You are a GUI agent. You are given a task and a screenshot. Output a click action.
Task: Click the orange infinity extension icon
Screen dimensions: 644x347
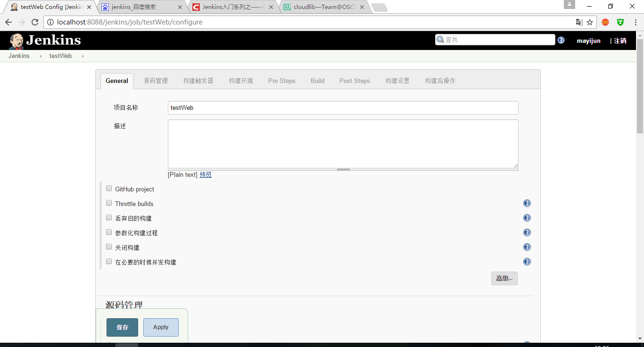605,22
